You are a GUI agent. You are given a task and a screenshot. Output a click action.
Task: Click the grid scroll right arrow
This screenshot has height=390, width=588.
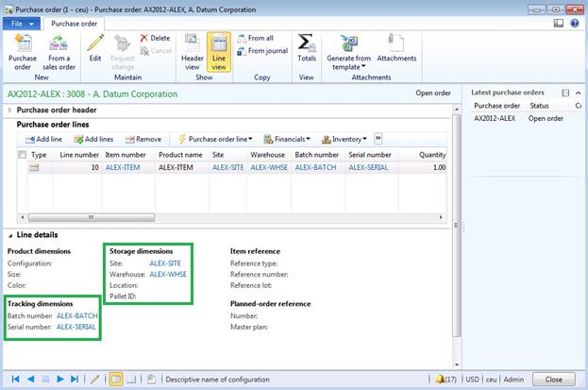pos(441,217)
